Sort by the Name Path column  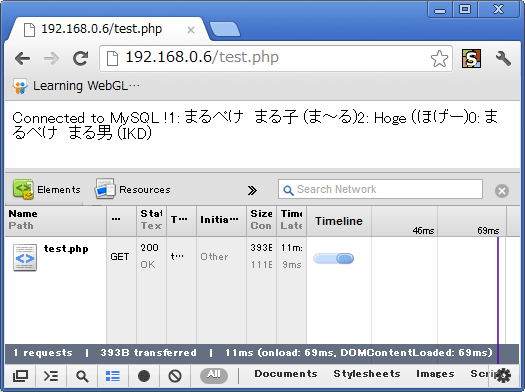56,221
